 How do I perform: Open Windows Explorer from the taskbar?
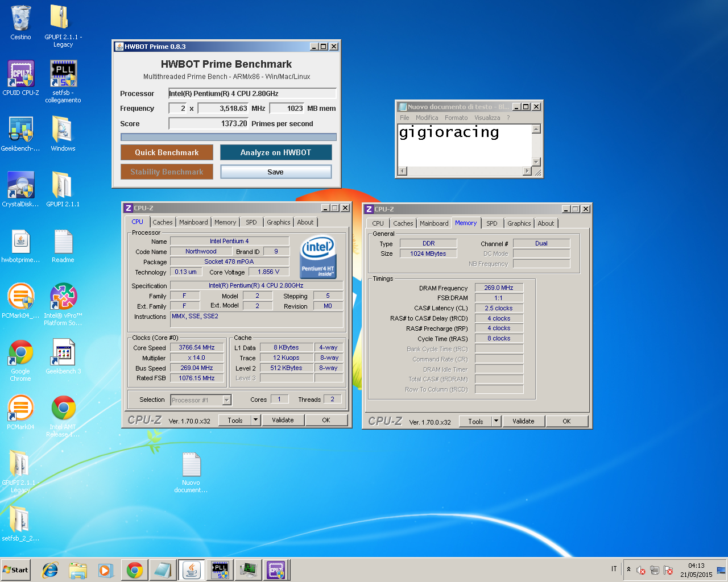coord(78,570)
